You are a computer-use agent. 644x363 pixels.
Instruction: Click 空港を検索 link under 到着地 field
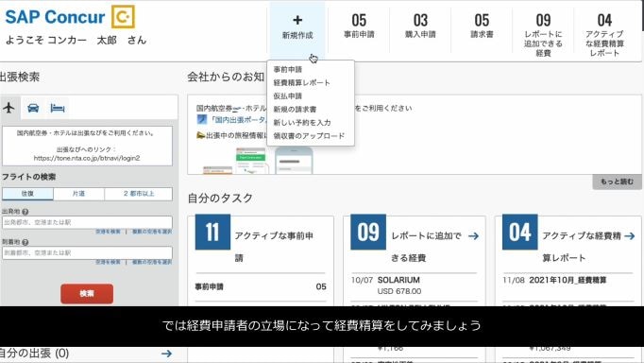[x=108, y=262]
